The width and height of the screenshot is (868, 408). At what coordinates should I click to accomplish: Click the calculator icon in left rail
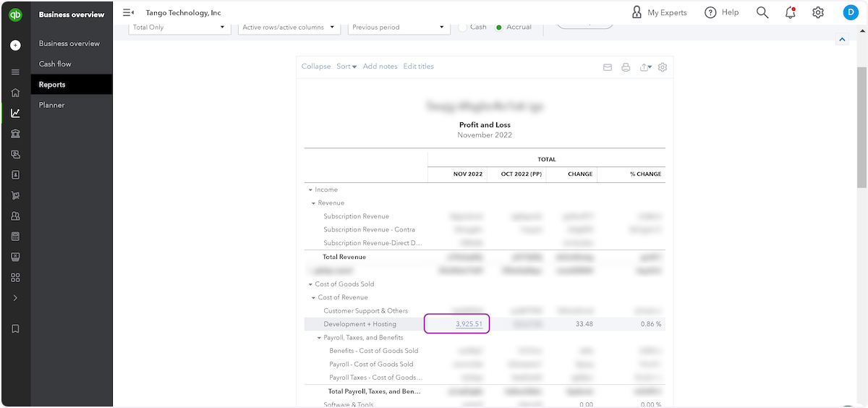15,237
